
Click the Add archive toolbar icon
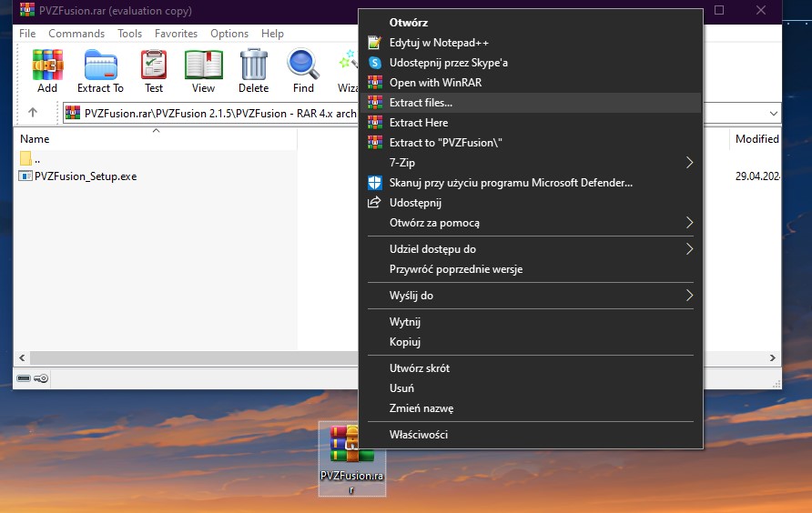[x=47, y=70]
